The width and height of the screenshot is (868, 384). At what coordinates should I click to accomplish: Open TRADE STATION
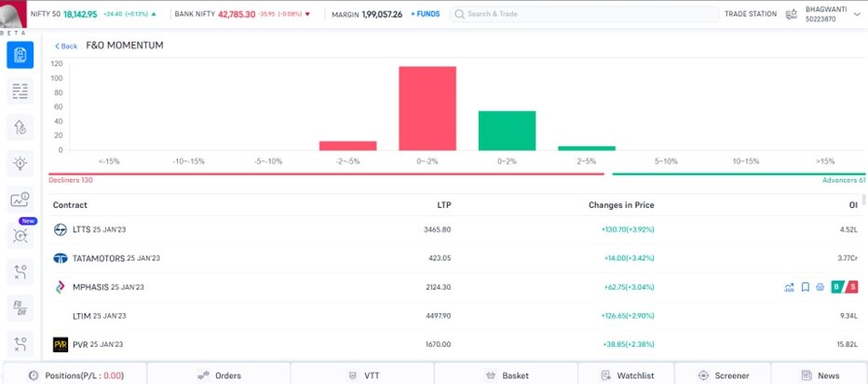click(x=751, y=14)
